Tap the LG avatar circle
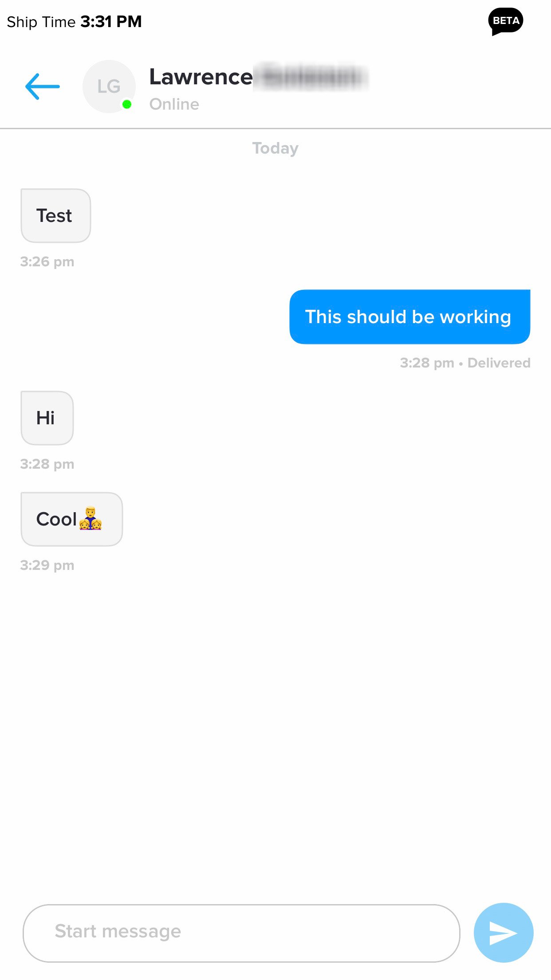Image resolution: width=551 pixels, height=980 pixels. (x=109, y=87)
